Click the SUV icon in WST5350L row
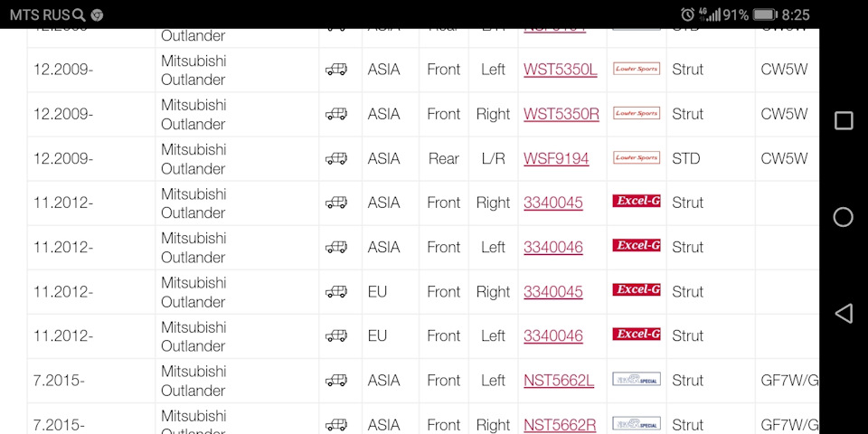Viewport: 868px width, 434px height. (x=336, y=70)
